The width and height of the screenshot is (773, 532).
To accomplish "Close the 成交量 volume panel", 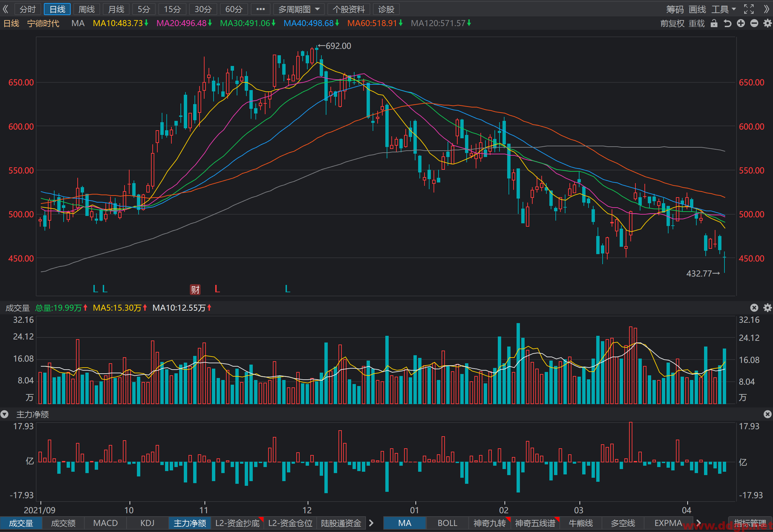I will click(x=754, y=308).
